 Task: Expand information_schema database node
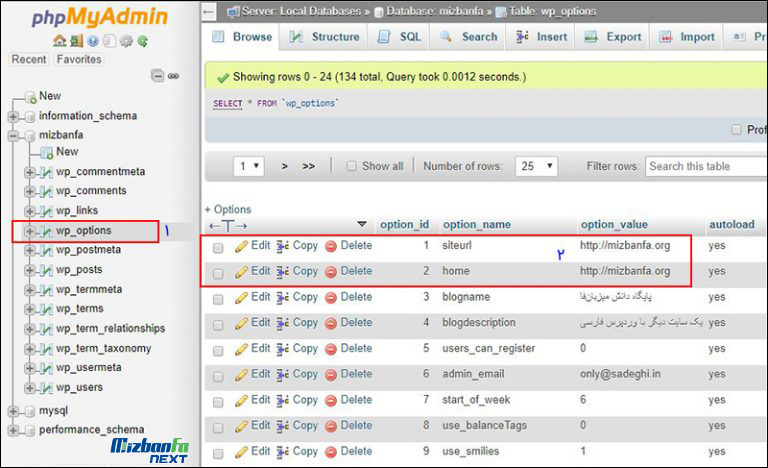[x=14, y=117]
